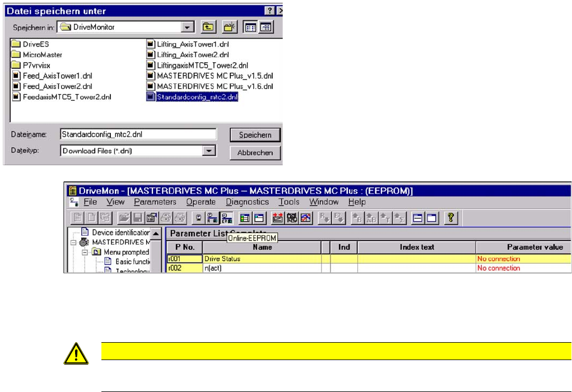Screen dimensions: 572x392
Task: Select the DriveES folder
Action: click(30, 44)
